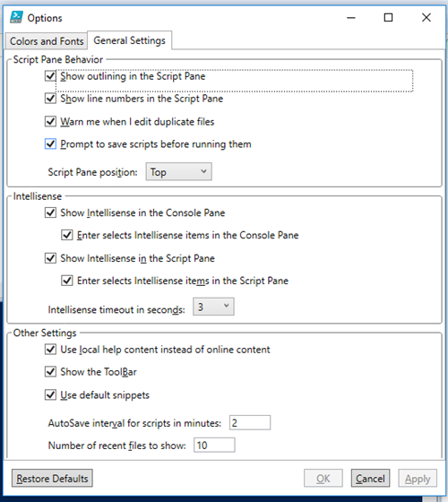Toggle Show line numbers in the Script Pane

tap(50, 99)
